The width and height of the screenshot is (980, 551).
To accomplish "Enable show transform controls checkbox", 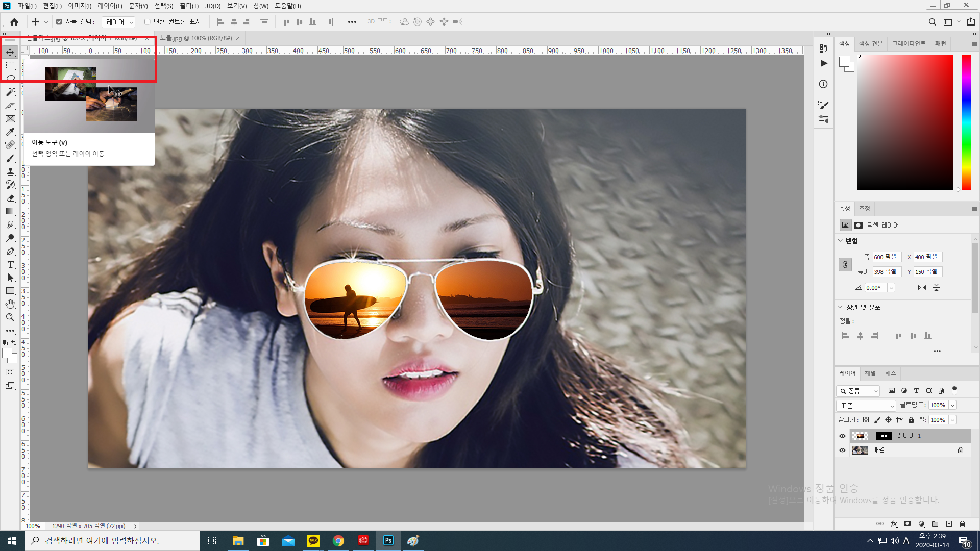I will (148, 22).
